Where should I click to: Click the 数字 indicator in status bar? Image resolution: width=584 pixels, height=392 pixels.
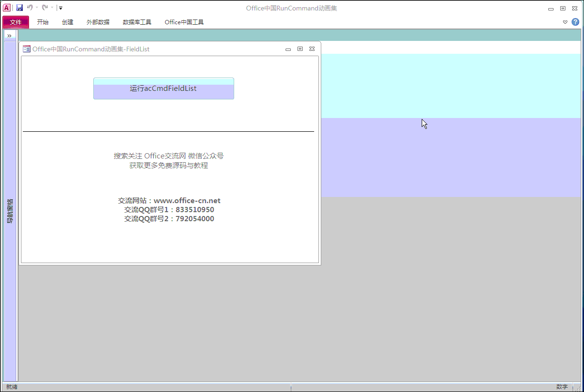pos(562,387)
